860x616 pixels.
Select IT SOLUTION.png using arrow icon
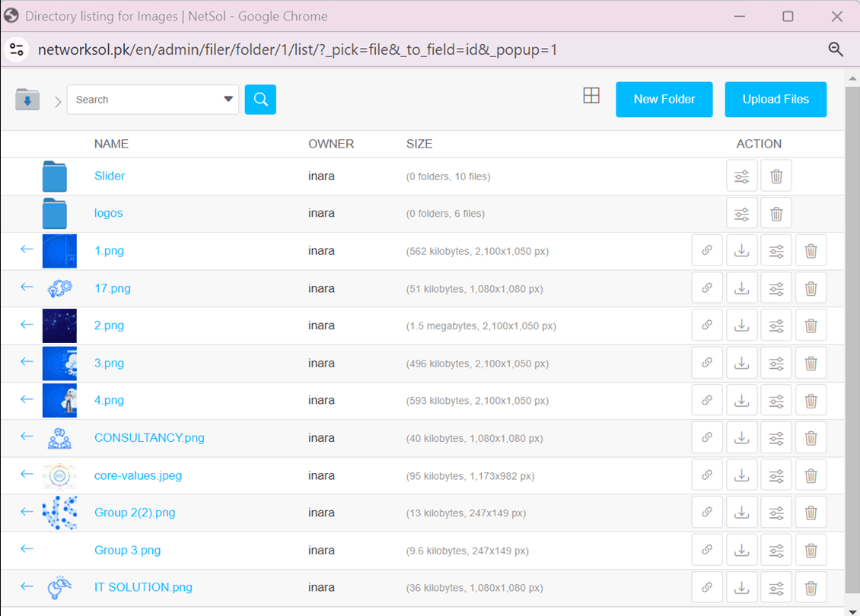click(27, 586)
